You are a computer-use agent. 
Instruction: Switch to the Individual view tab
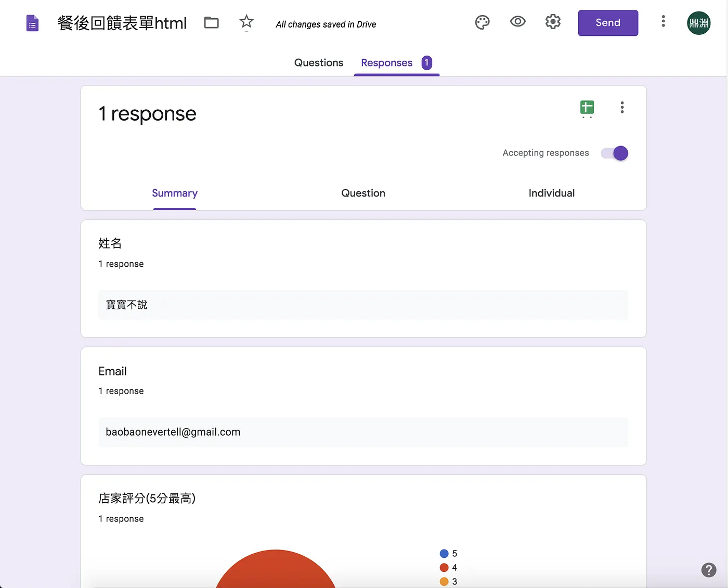[x=552, y=193]
